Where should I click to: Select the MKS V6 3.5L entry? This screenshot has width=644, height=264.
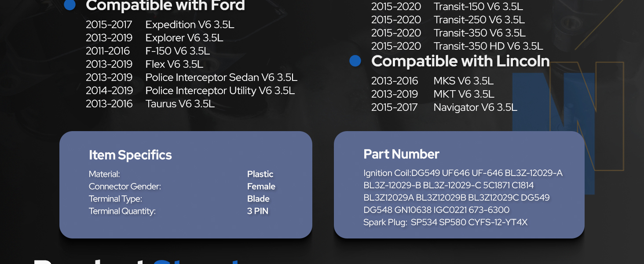coord(463,81)
